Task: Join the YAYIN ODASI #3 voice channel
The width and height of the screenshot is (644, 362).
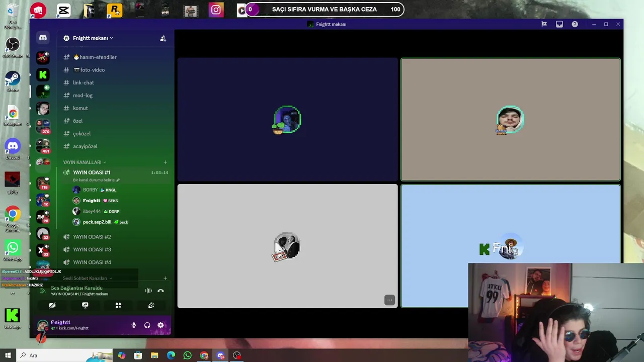Action: tap(92, 249)
